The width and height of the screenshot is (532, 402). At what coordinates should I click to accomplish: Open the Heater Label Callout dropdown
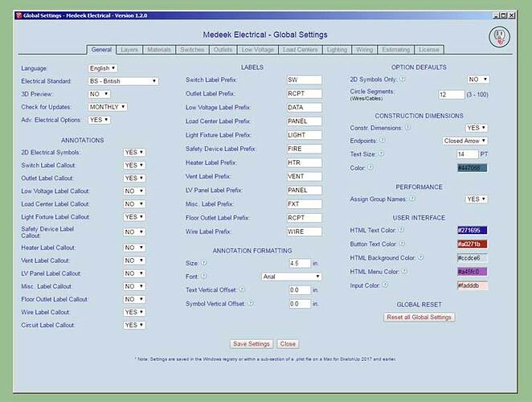[134, 248]
